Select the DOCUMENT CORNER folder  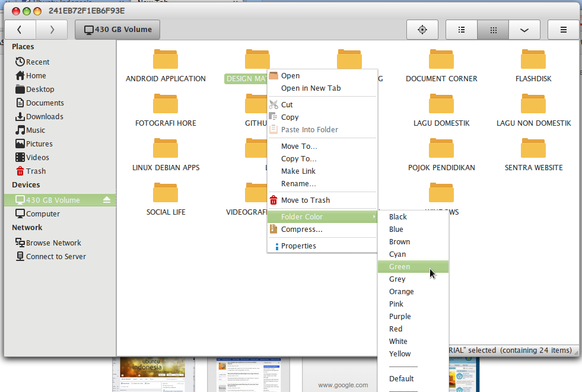441,66
